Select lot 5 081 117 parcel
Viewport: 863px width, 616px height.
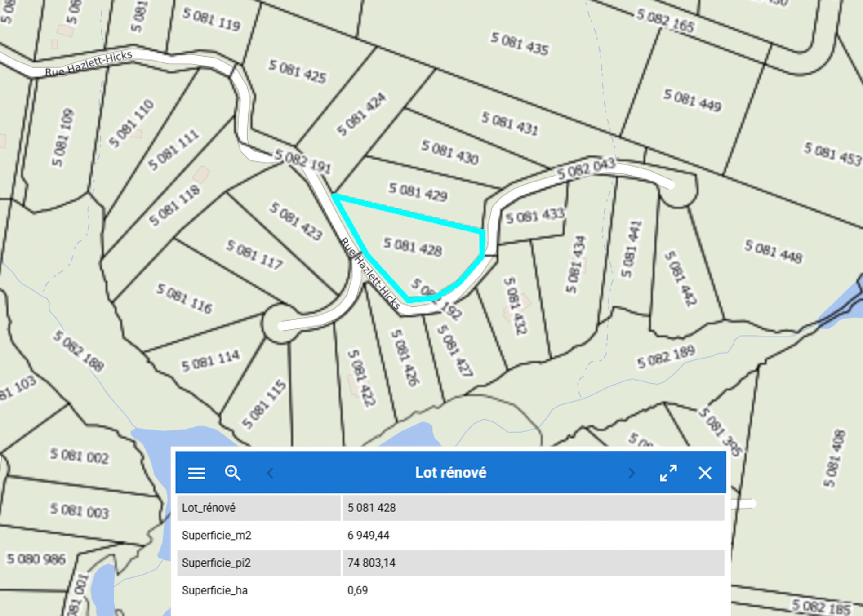click(x=254, y=254)
